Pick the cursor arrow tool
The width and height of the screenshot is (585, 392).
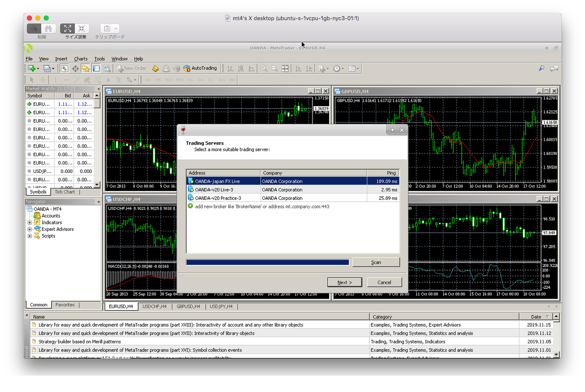pos(32,80)
